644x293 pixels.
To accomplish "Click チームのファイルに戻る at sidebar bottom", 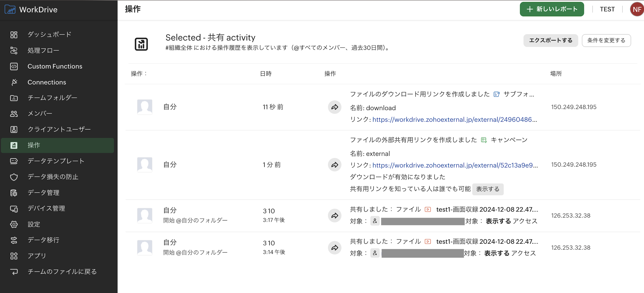I will (62, 272).
